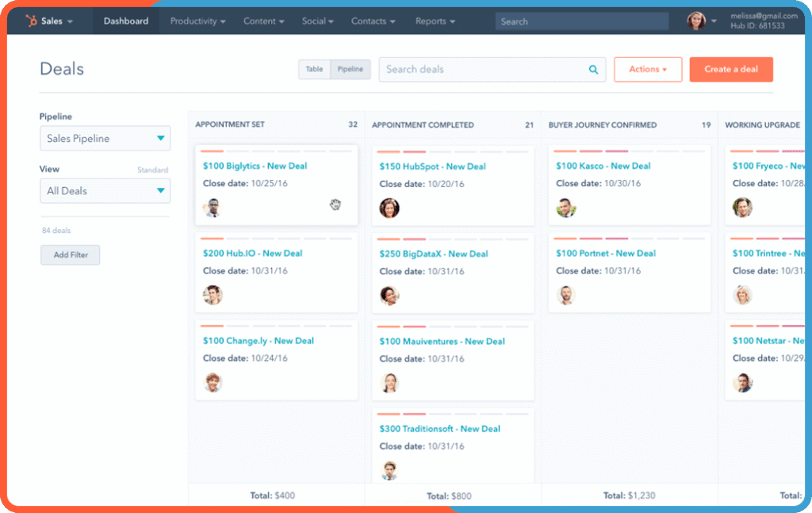Open the Reports menu
The image size is (812, 513).
(x=435, y=21)
